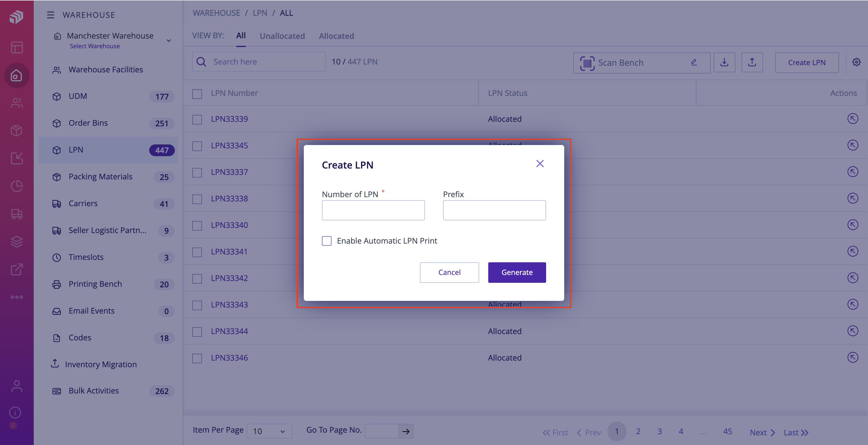Click the Go To Page No. field
The height and width of the screenshot is (445, 868).
[x=382, y=431]
